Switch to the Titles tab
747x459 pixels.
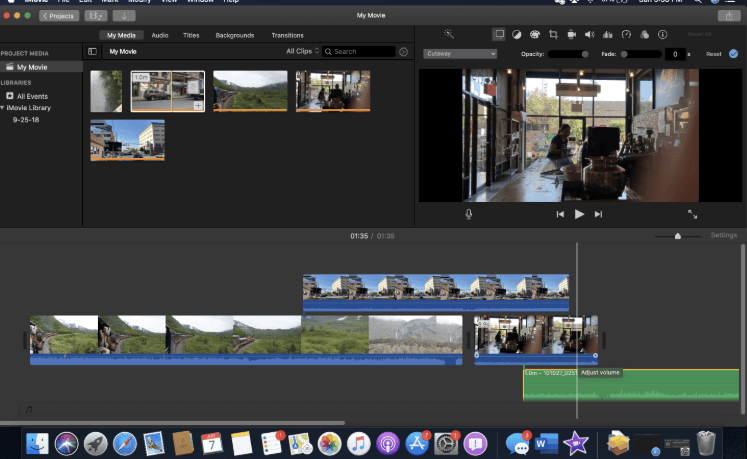pyautogui.click(x=191, y=35)
